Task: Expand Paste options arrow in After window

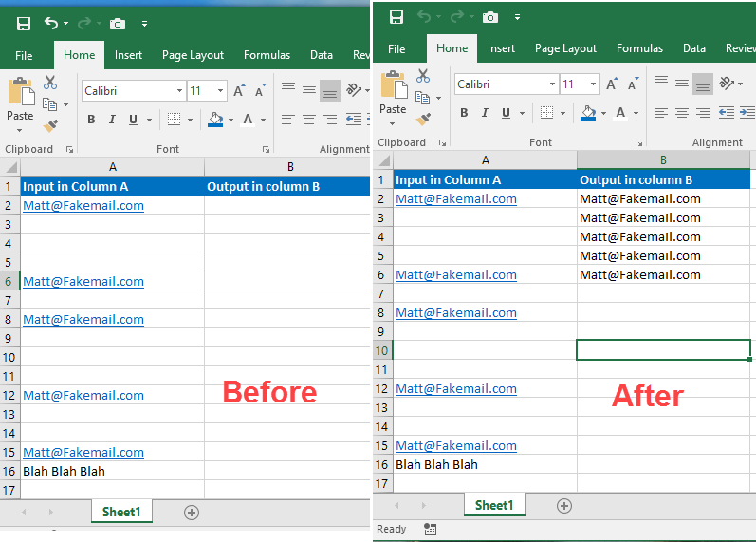Action: [x=393, y=123]
